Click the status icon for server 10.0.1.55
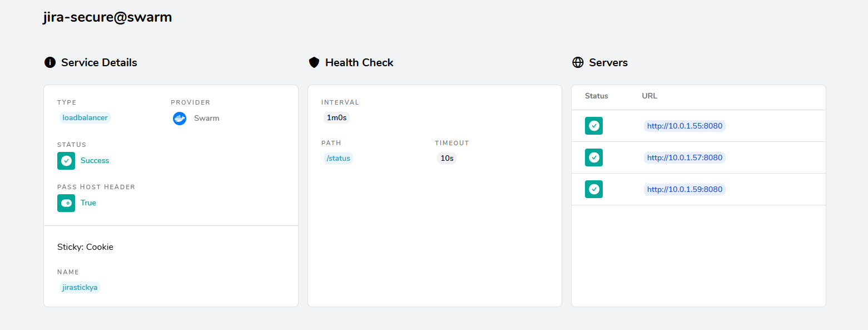The height and width of the screenshot is (330, 868). point(594,126)
